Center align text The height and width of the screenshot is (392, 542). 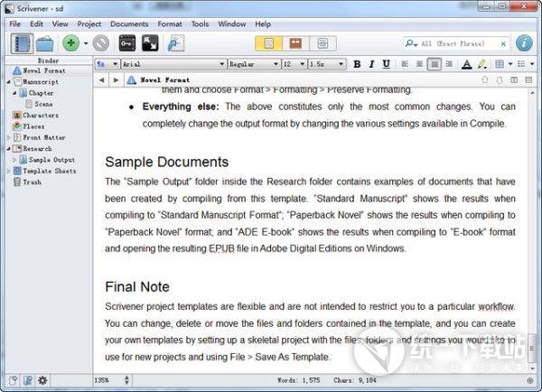pyautogui.click(x=419, y=64)
